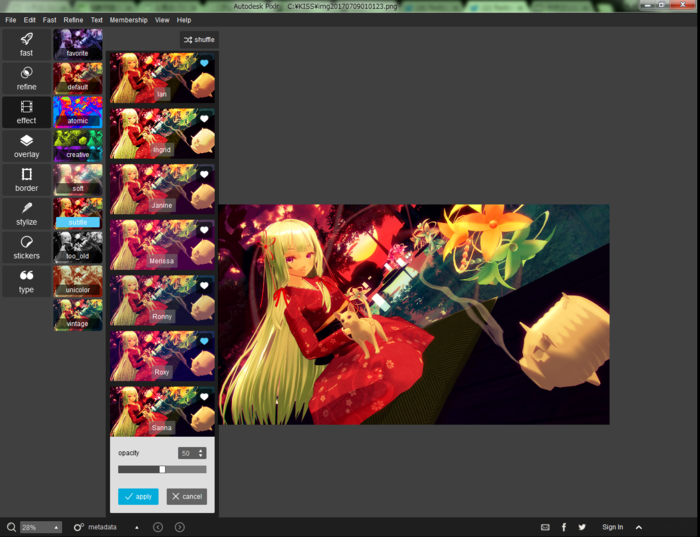The height and width of the screenshot is (537, 700).
Task: Select the type quote tool
Action: 26,281
